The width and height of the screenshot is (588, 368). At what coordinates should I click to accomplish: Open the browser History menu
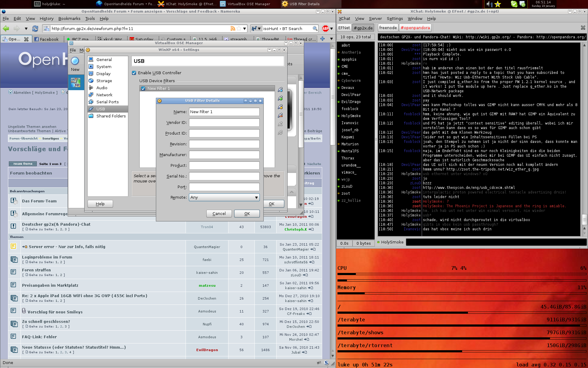click(x=47, y=18)
